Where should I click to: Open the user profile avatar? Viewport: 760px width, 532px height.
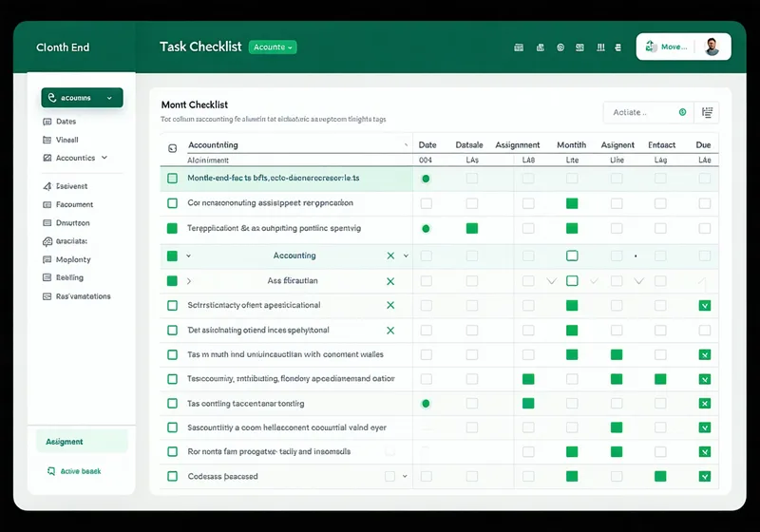tap(712, 47)
